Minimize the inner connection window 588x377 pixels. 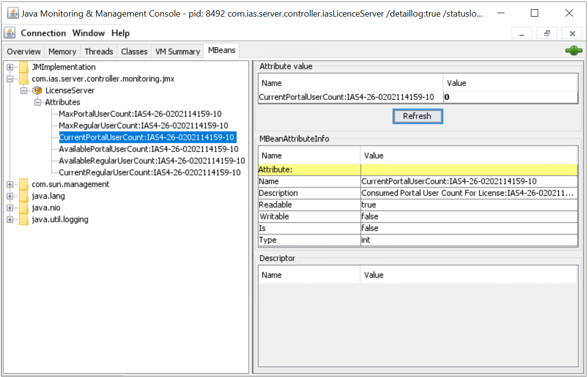(522, 33)
